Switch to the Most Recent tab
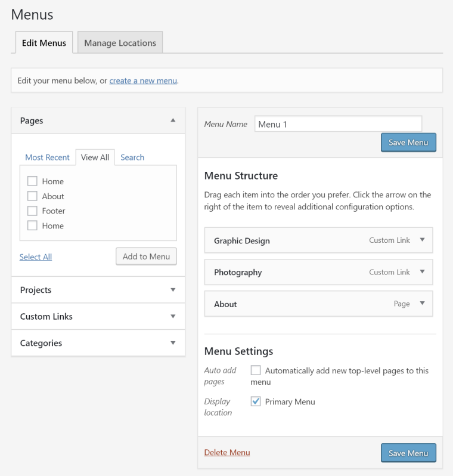 coord(47,157)
